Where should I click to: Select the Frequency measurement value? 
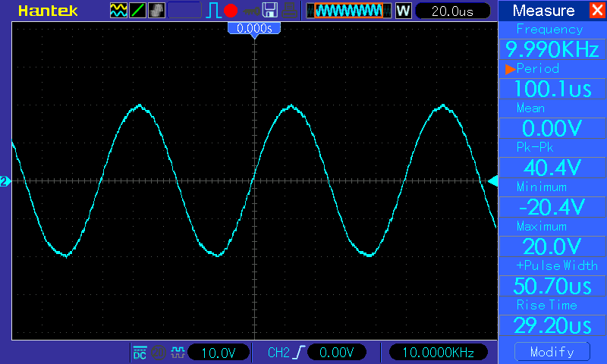552,49
